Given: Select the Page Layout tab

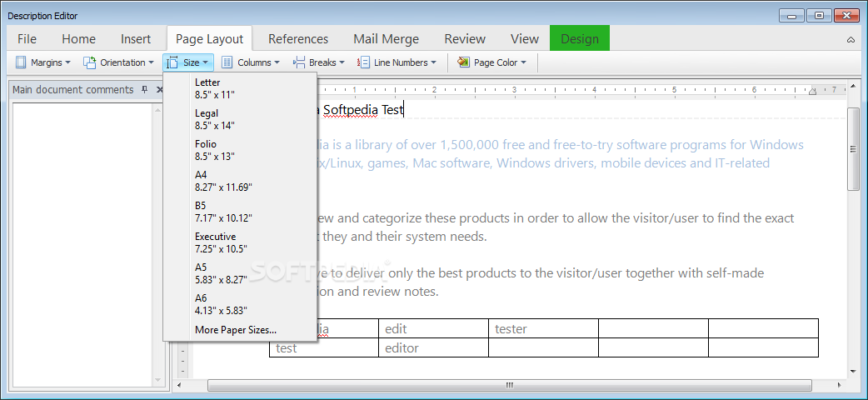Looking at the screenshot, I should pyautogui.click(x=209, y=39).
